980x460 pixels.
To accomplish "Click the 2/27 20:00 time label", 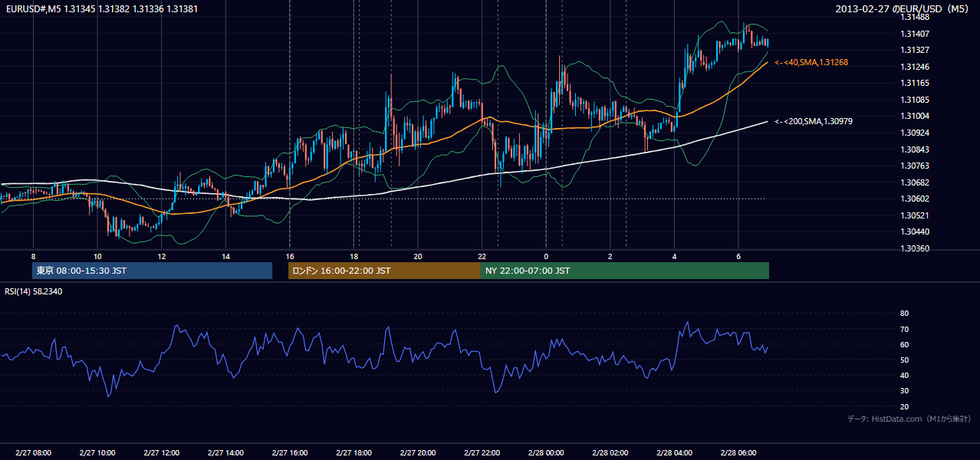I will click(x=418, y=453).
